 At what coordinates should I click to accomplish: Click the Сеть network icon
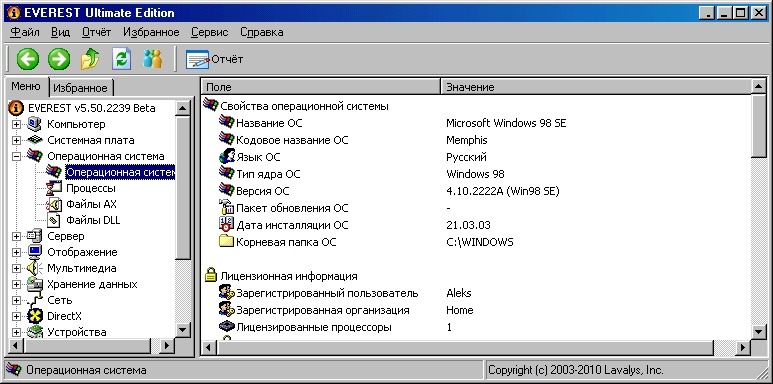35,300
